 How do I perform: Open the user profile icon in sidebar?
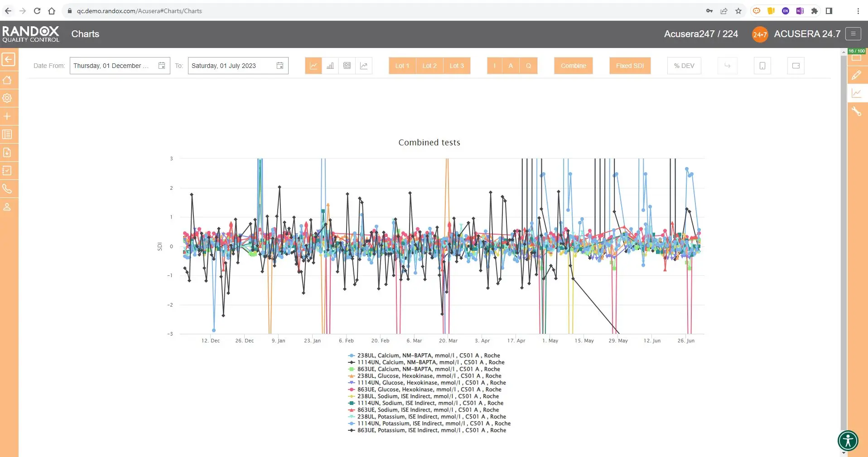8,207
